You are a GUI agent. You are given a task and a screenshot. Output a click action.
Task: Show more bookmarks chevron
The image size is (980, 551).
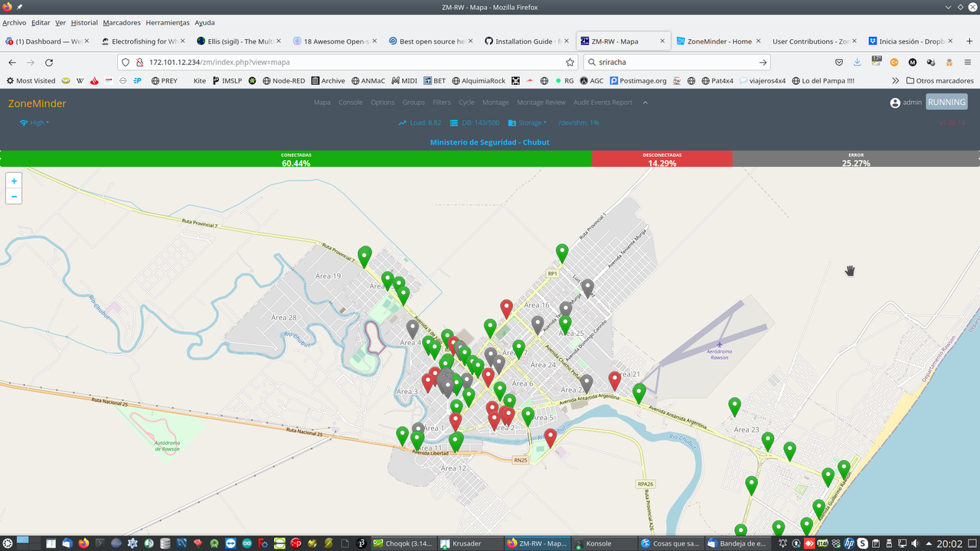click(x=895, y=80)
